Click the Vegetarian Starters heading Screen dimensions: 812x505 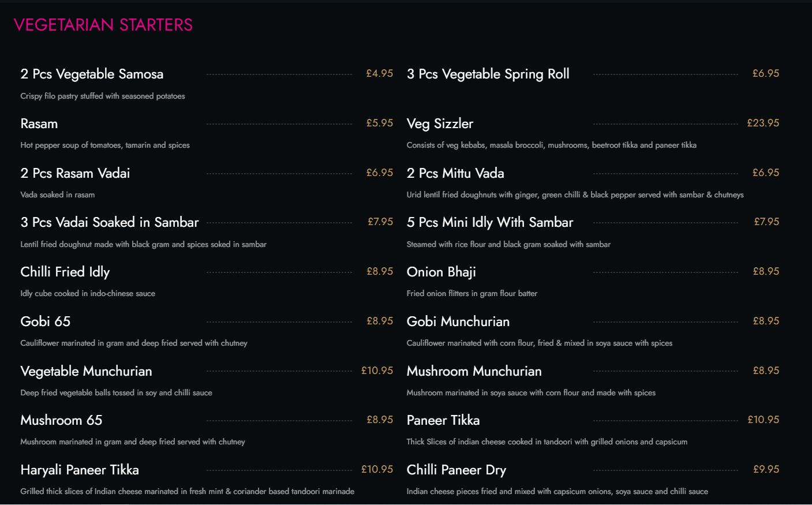pos(103,25)
